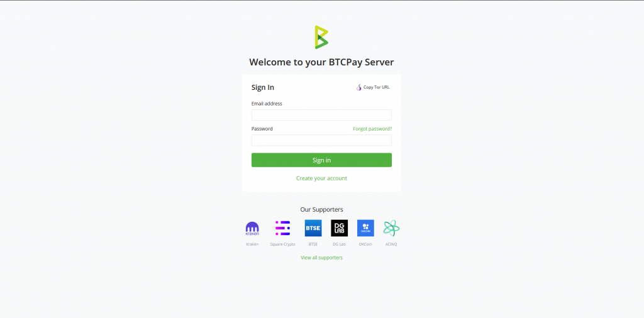Open the ACINQ atom logo
Screen dimensions: 644x318
tap(391, 228)
